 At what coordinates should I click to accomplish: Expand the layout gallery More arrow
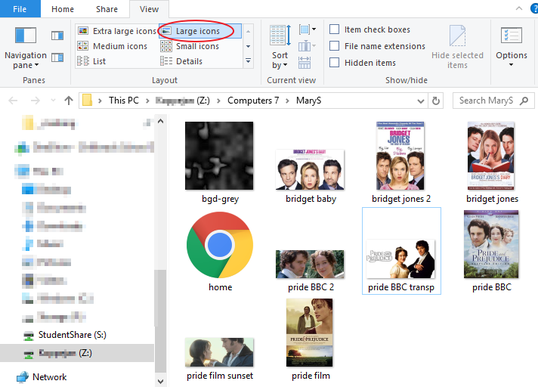248,61
